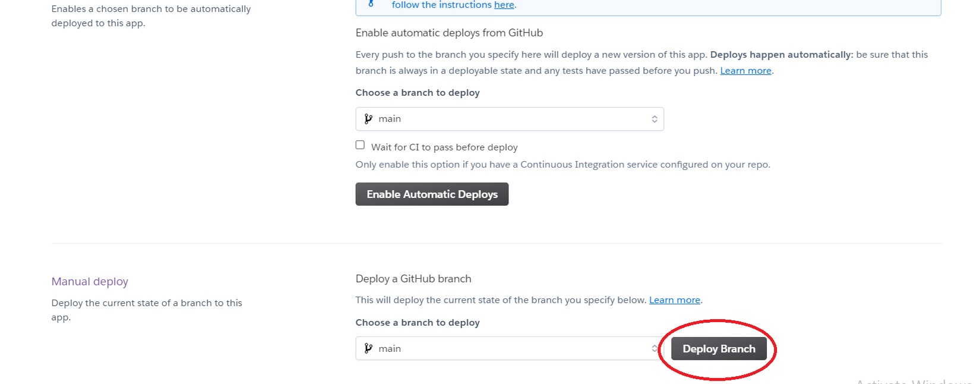Click the "Manual deploy" section heading

90,282
